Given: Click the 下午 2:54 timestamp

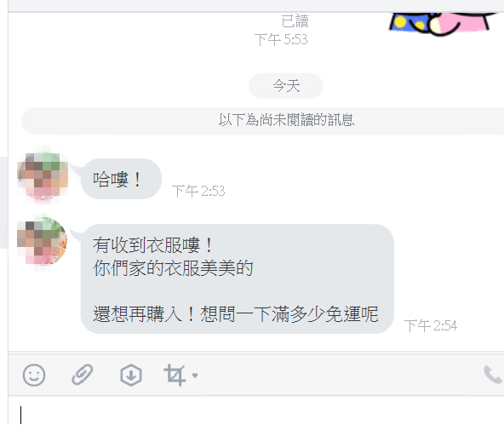Looking at the screenshot, I should tap(431, 325).
